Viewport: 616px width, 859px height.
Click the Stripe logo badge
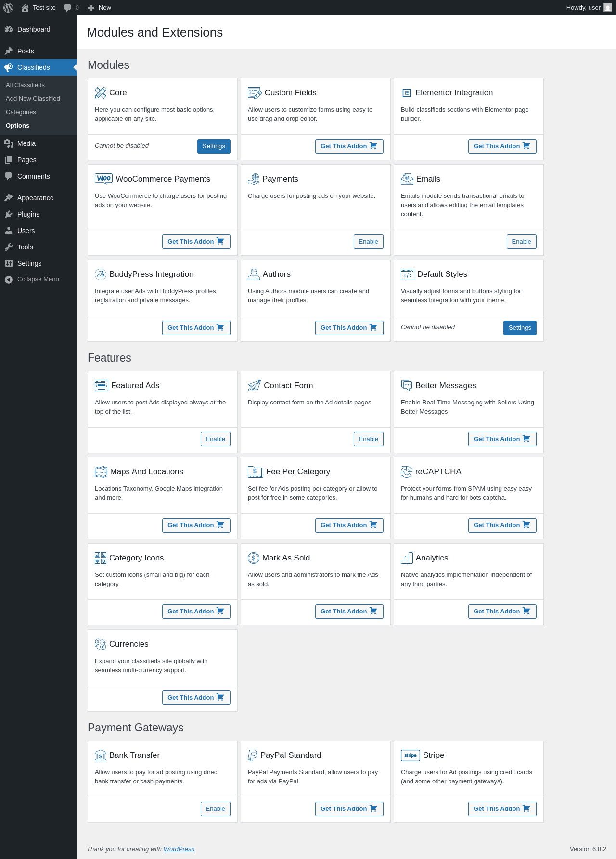tap(411, 755)
